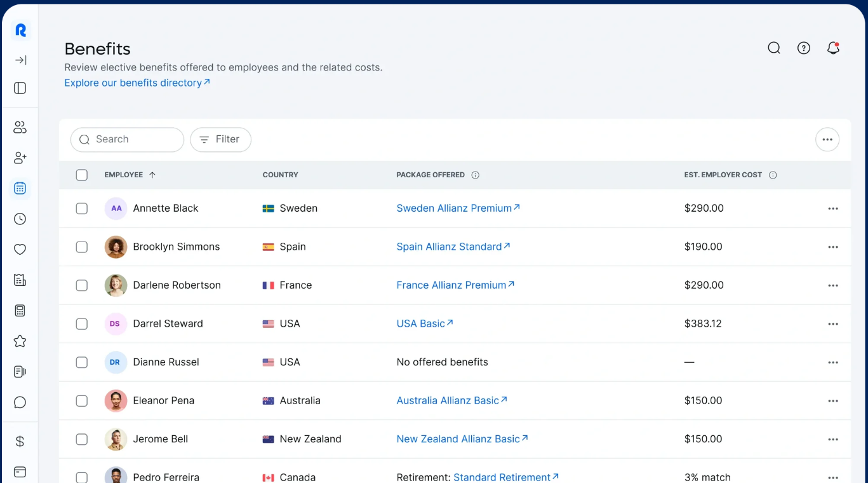Open row actions menu for Brooklyn Simmons

click(x=832, y=247)
